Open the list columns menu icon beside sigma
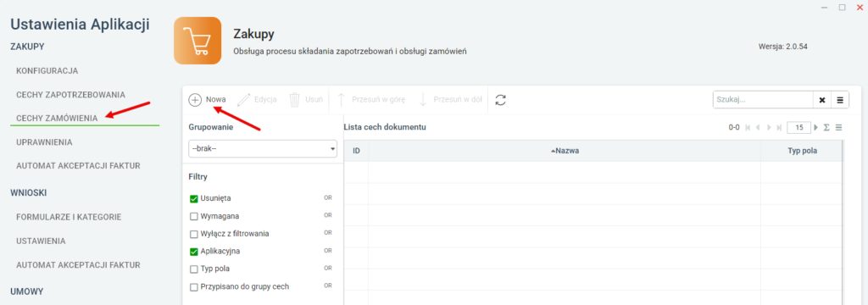The image size is (868, 305). 838,127
